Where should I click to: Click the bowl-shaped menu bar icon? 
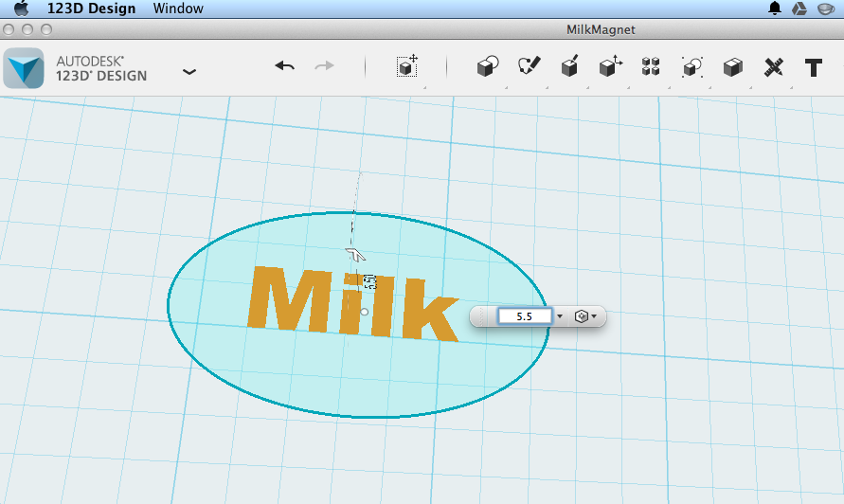tap(826, 9)
